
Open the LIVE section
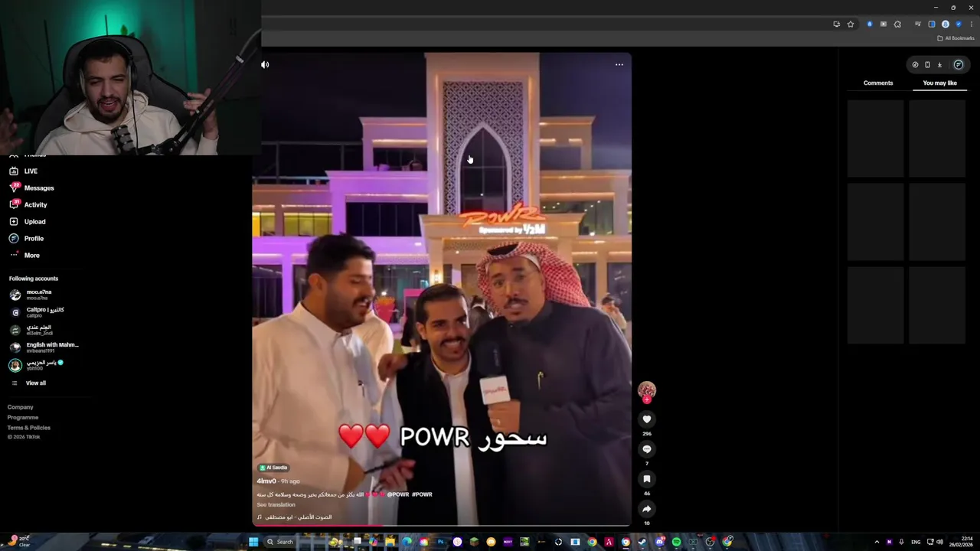point(23,171)
